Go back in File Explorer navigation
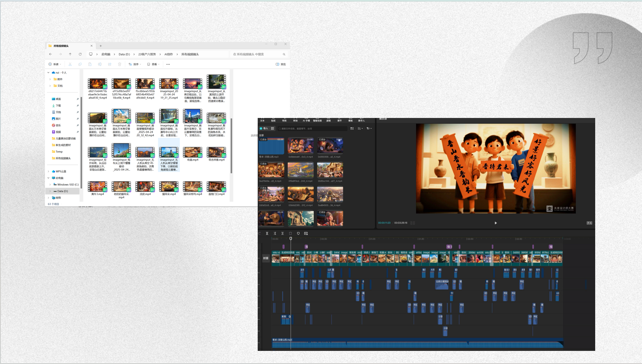The height and width of the screenshot is (364, 642). pyautogui.click(x=51, y=54)
